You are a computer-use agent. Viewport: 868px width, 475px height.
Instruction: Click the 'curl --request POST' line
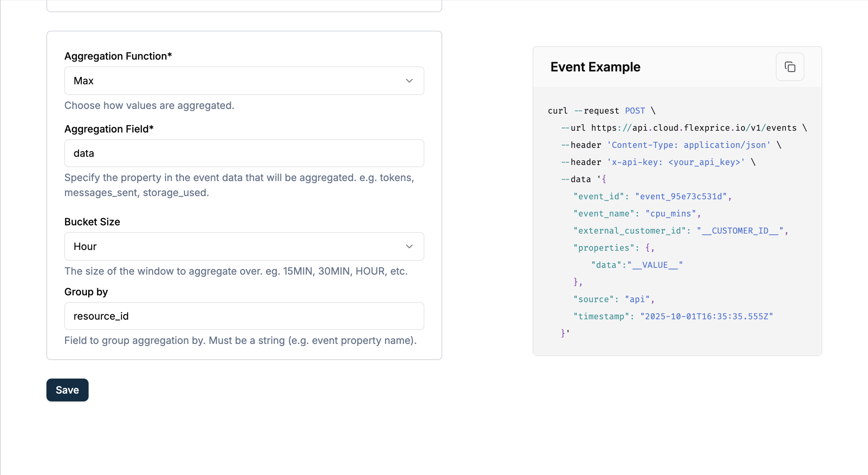(x=602, y=111)
